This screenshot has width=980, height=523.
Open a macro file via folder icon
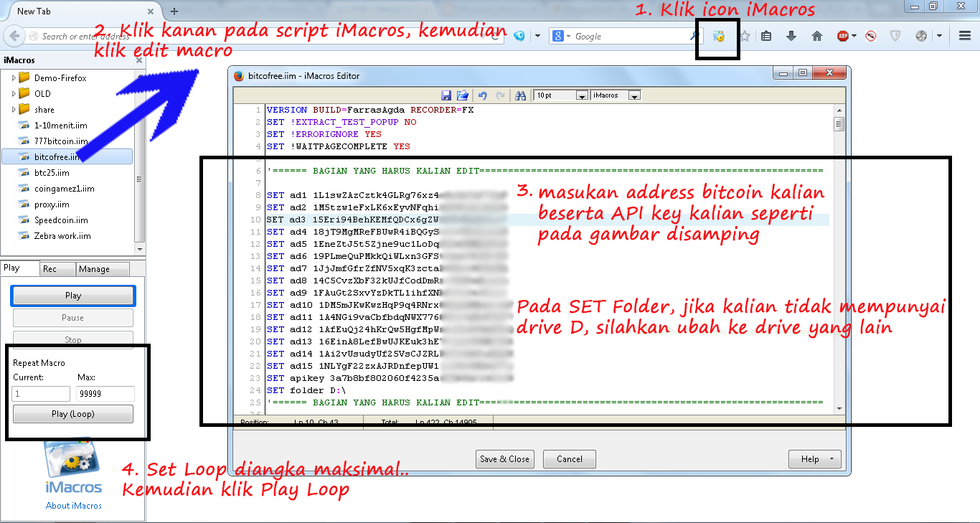463,95
